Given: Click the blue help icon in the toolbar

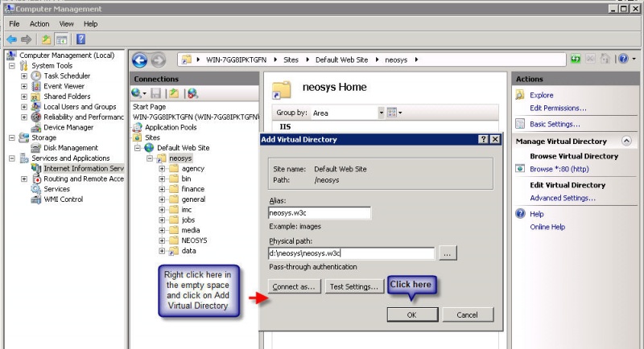Looking at the screenshot, I should [x=81, y=39].
